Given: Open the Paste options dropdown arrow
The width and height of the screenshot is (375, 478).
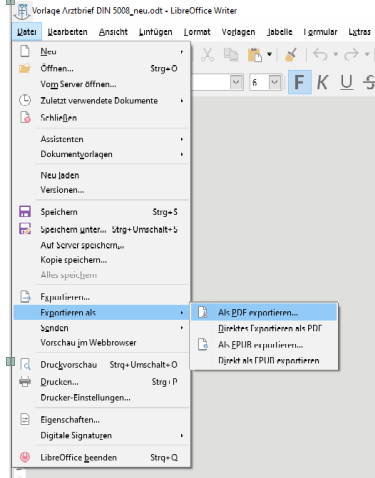Looking at the screenshot, I should coord(269,54).
